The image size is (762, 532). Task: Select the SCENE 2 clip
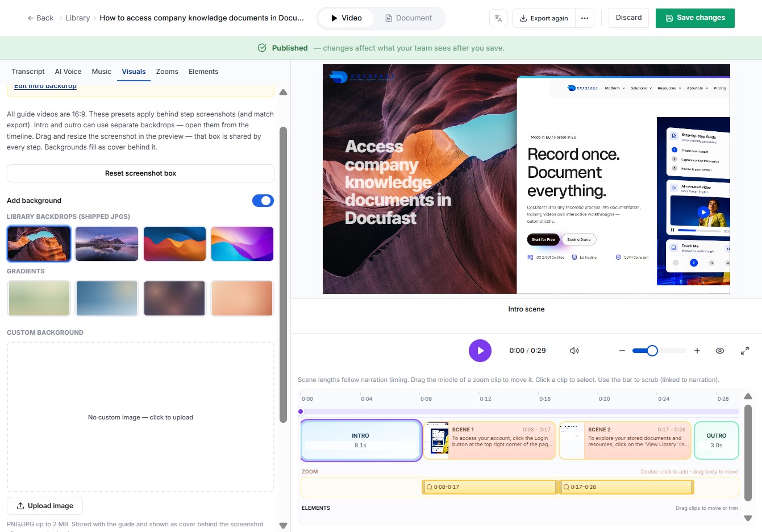(x=625, y=440)
